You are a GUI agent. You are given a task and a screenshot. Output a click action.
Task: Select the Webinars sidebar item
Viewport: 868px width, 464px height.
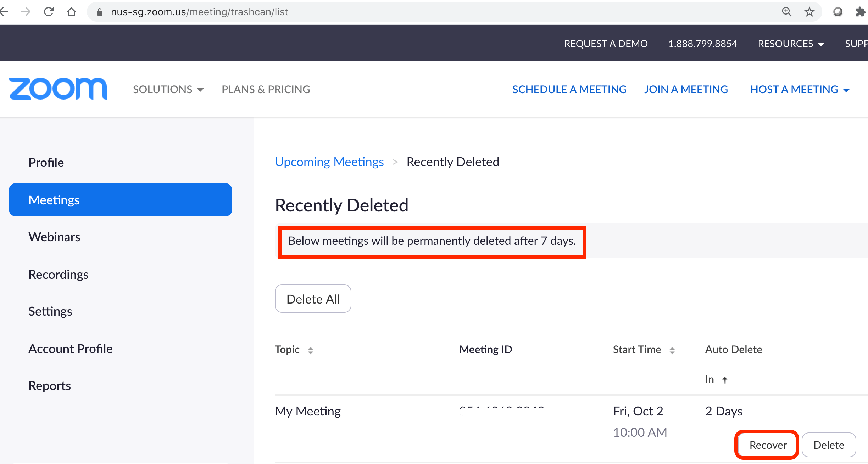click(54, 236)
